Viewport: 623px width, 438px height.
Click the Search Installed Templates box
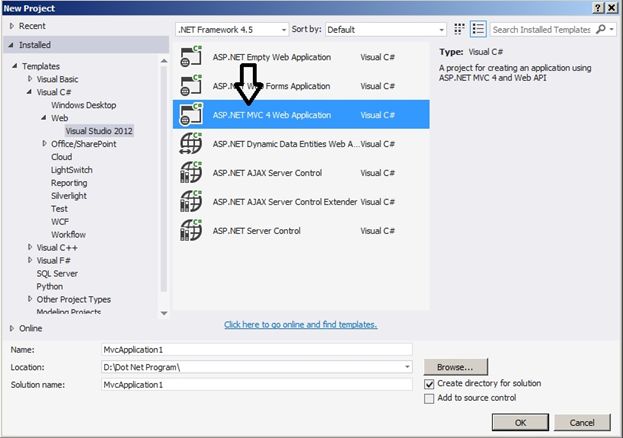click(542, 29)
